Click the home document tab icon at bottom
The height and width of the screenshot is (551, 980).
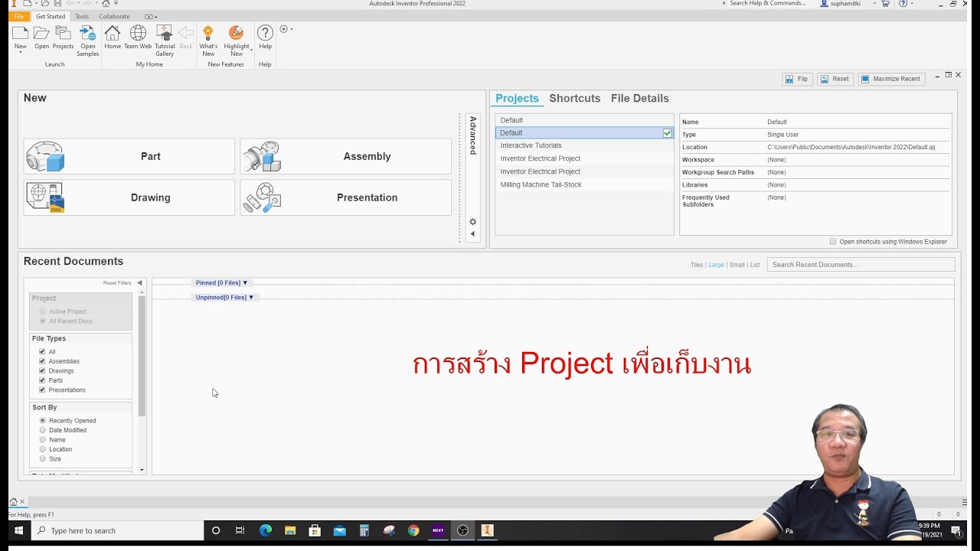click(13, 502)
